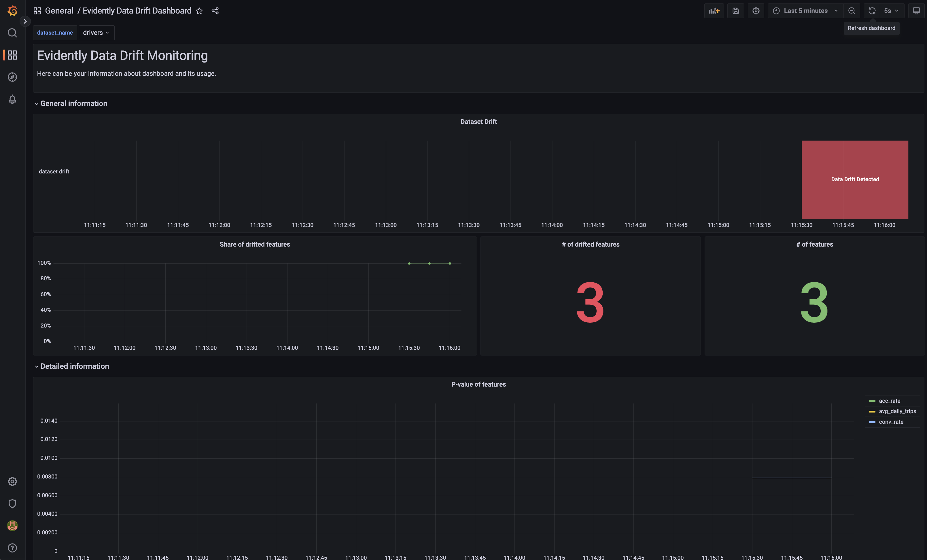Screen dimensions: 927x560
Task: Open the Last 5 minutes time picker
Action: tap(805, 11)
